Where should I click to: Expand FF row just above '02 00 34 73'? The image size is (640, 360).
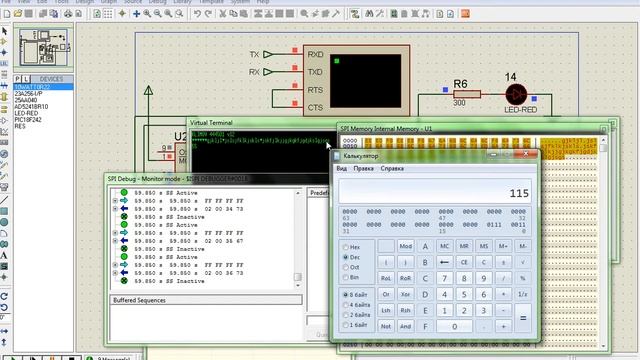pos(115,201)
